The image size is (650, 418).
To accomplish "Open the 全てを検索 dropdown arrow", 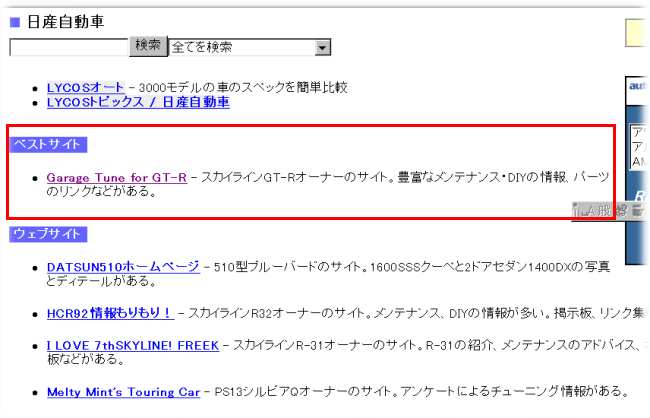I will tap(322, 47).
